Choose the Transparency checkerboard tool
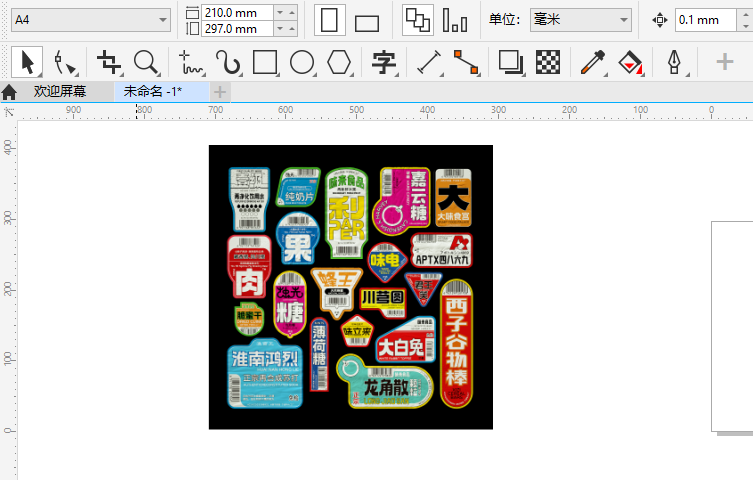 547,62
